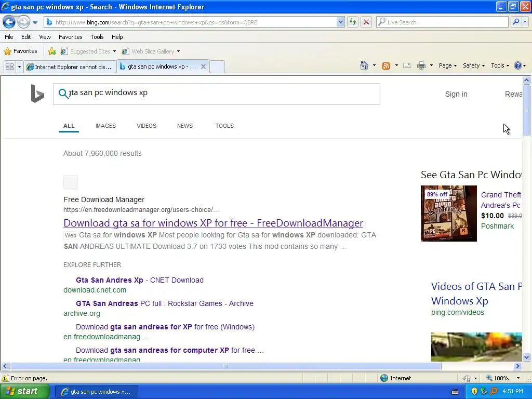Open a new blank tab

(x=217, y=67)
